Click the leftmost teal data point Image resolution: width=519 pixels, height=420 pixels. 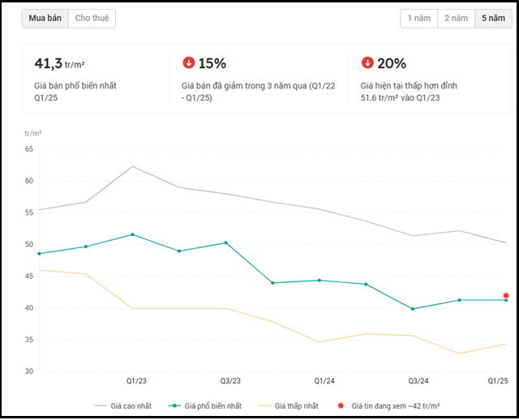pos(39,254)
